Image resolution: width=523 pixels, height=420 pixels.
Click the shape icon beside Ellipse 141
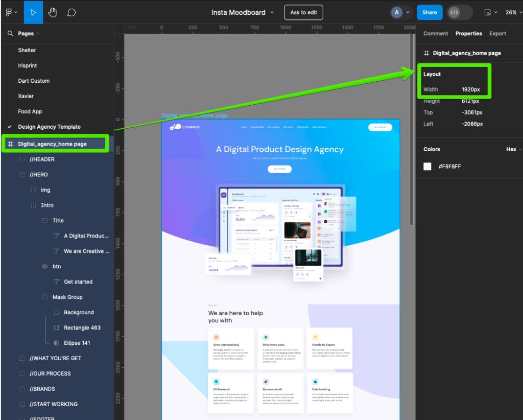[x=56, y=343]
